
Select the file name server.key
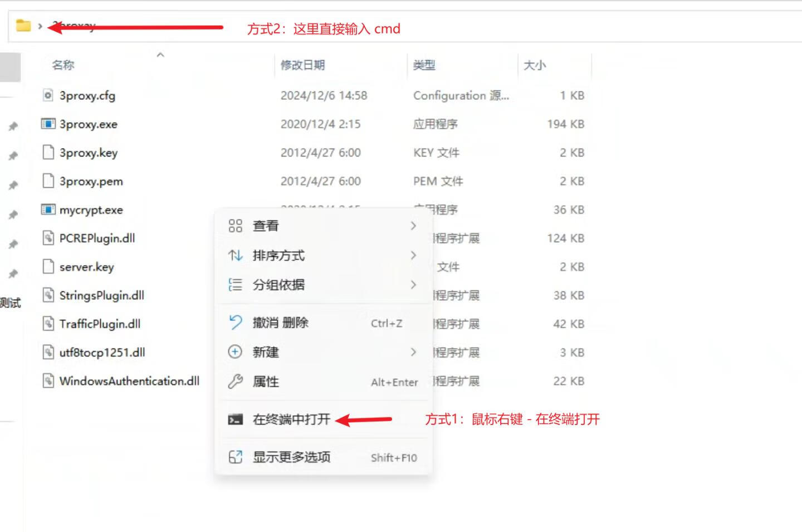[87, 267]
